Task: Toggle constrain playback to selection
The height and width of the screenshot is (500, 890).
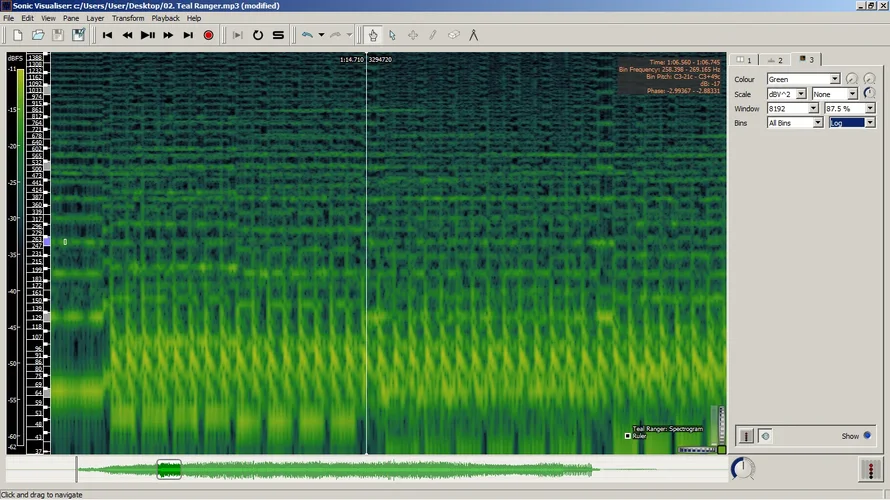Action: click(237, 35)
